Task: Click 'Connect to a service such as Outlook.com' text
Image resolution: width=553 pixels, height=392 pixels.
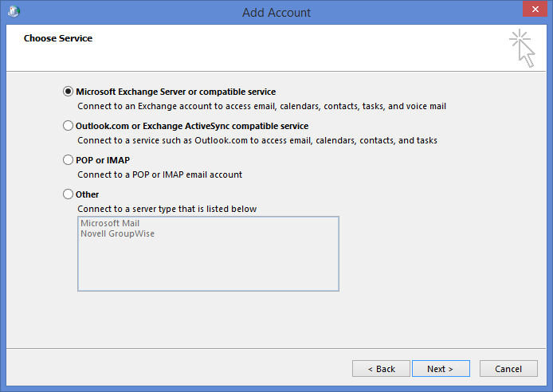Action: point(257,140)
